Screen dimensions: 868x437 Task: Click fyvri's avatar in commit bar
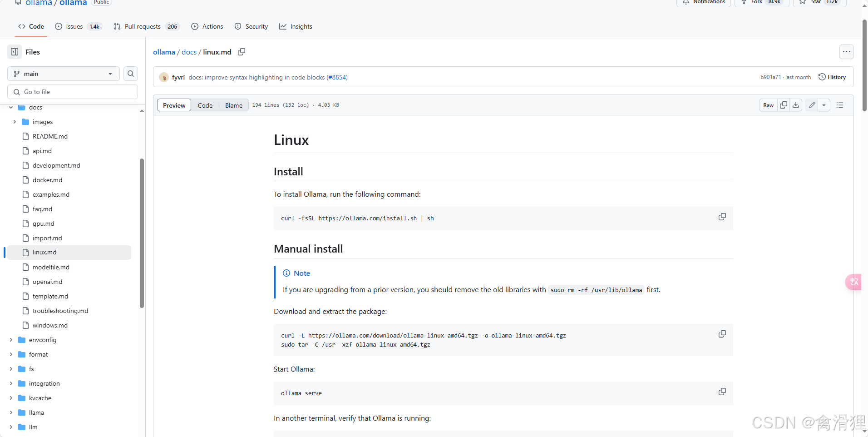pyautogui.click(x=164, y=77)
